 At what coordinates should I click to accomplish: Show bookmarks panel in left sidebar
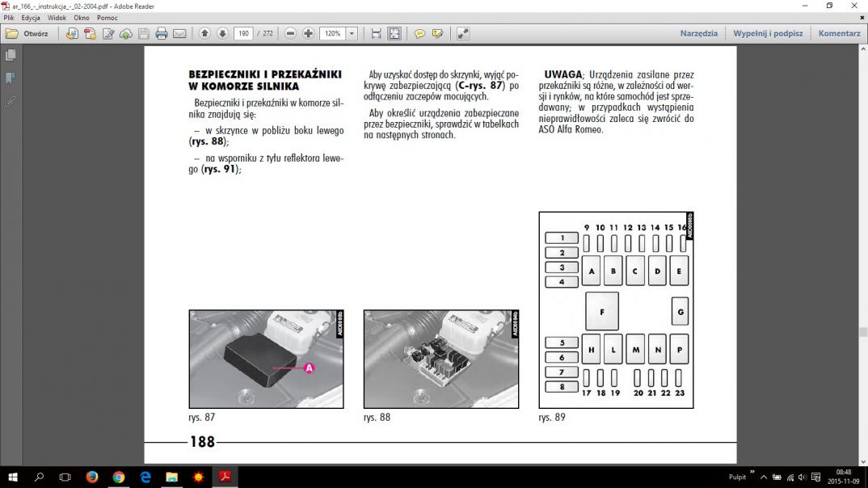point(11,78)
